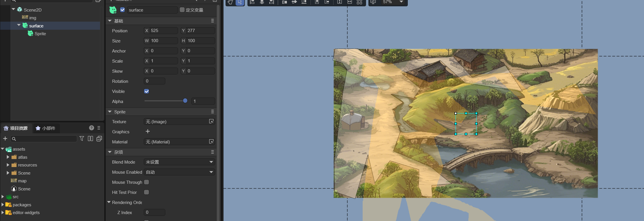The width and height of the screenshot is (644, 221).
Task: Align selected nodes to left edge
Action: [x=252, y=2]
